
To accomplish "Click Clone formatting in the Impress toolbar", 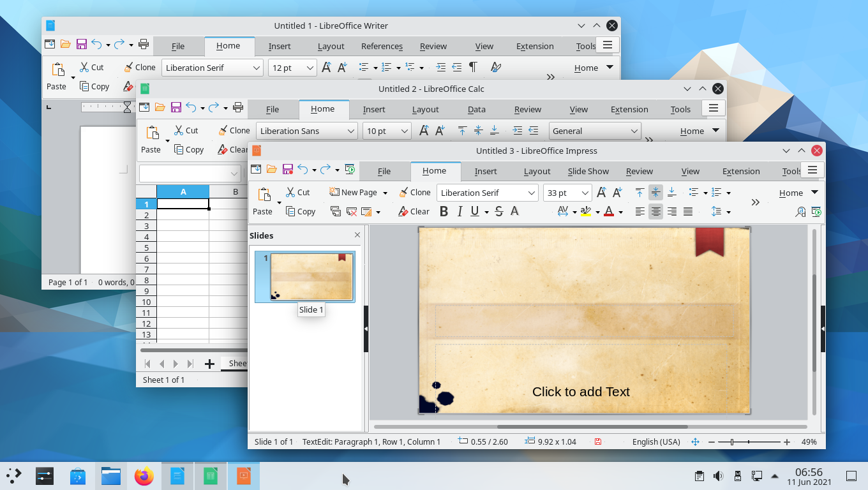I will 414,192.
